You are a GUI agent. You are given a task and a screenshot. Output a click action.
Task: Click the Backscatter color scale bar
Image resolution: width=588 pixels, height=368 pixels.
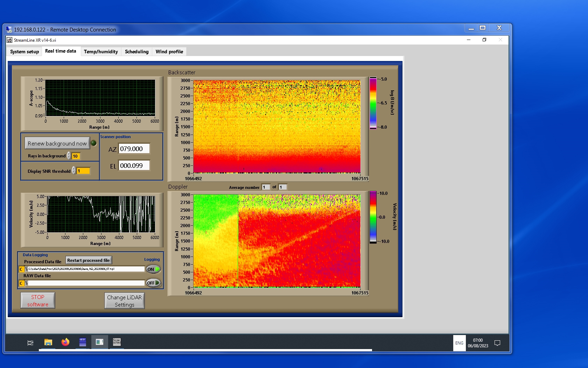[x=373, y=103]
